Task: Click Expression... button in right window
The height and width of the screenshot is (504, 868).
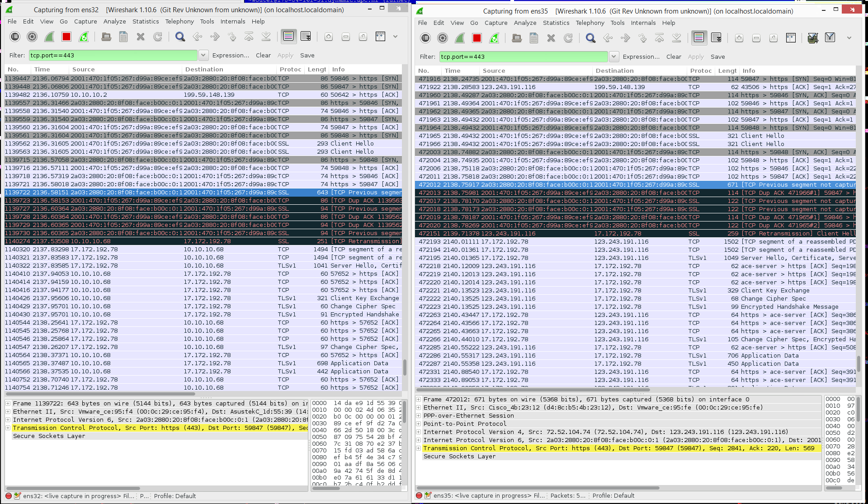Action: pyautogui.click(x=641, y=57)
